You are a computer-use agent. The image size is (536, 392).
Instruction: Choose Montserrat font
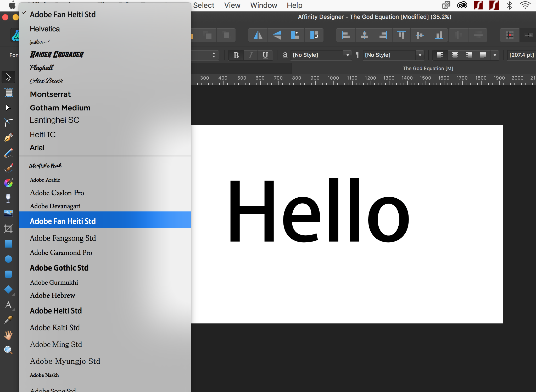pos(105,94)
